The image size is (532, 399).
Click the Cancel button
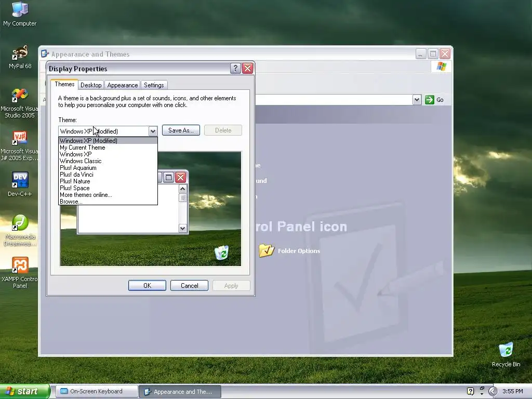(x=189, y=286)
